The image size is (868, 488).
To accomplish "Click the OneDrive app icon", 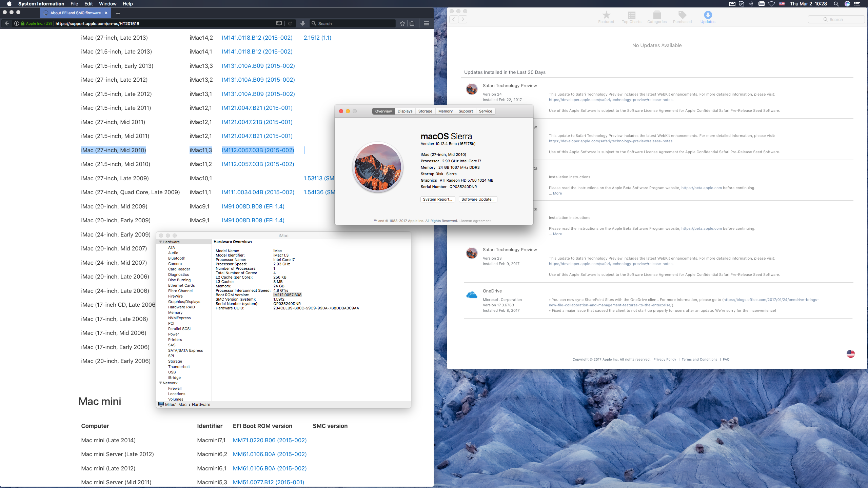I will point(472,295).
